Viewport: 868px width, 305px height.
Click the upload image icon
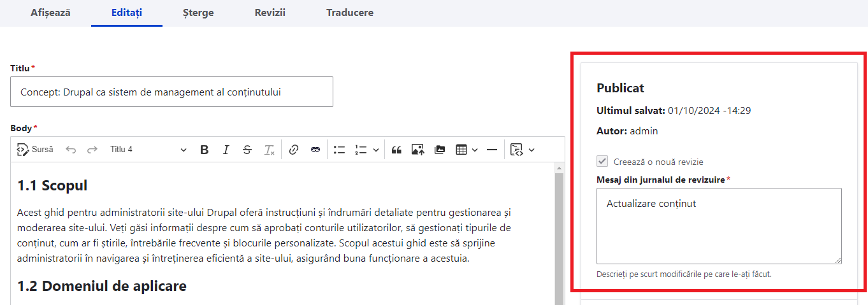[x=417, y=150]
